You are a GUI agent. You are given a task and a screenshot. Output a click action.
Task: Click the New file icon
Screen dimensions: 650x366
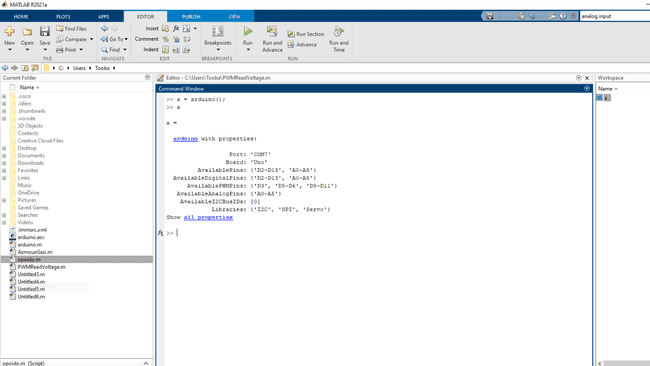click(9, 32)
